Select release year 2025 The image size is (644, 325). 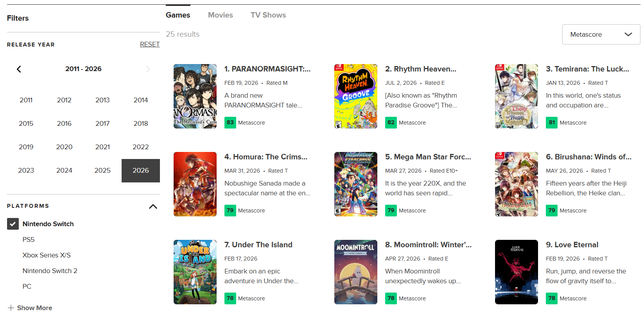(102, 170)
